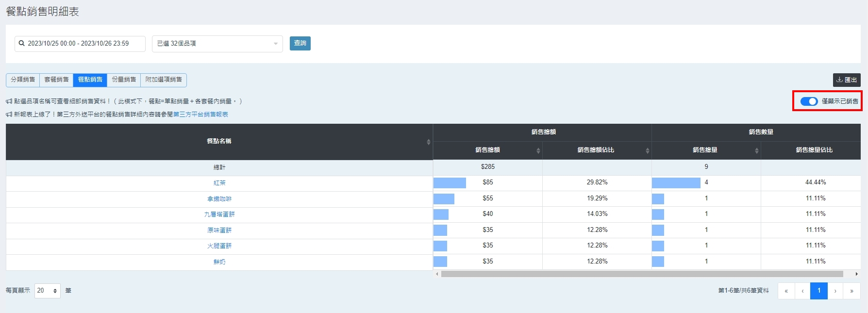Open the 已選 32個品項 dropdown
868x313 pixels.
217,44
